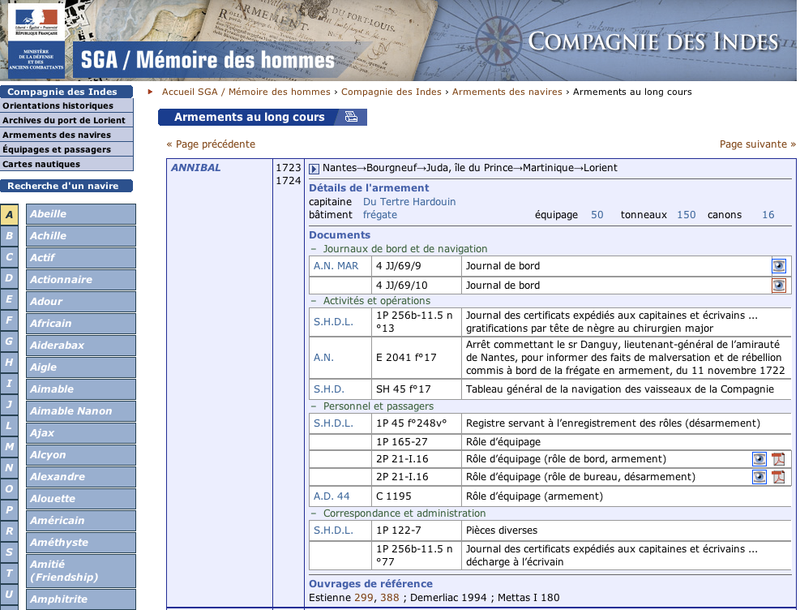Screen dimensions: 800x610
Task: Choose ship Achille from list
Action: [x=81, y=236]
